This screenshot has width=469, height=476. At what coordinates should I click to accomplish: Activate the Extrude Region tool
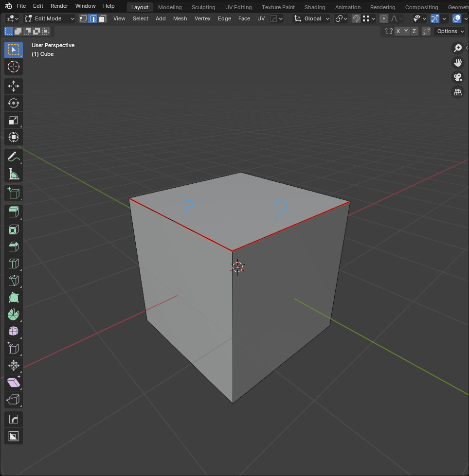point(13,212)
